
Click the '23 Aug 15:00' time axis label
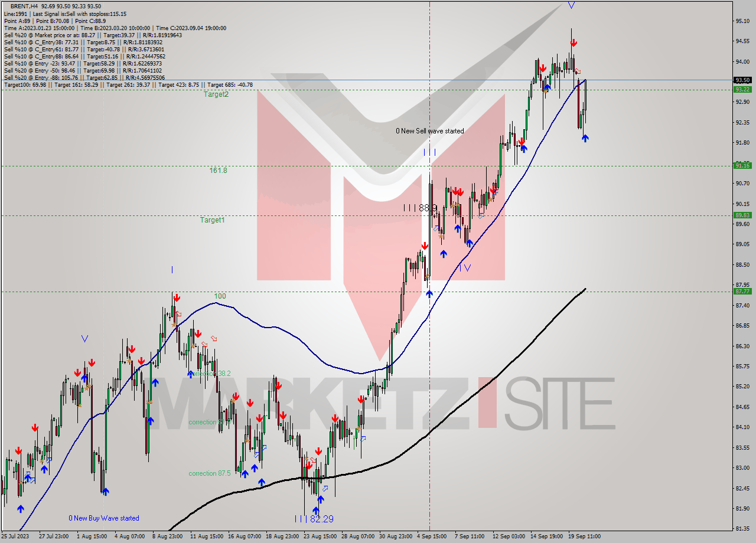(319, 537)
